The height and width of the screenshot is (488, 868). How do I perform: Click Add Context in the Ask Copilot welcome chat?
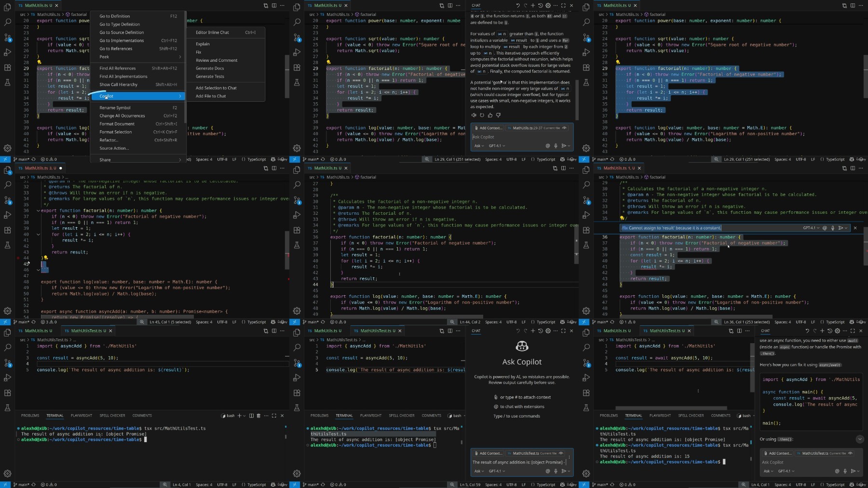pyautogui.click(x=488, y=453)
